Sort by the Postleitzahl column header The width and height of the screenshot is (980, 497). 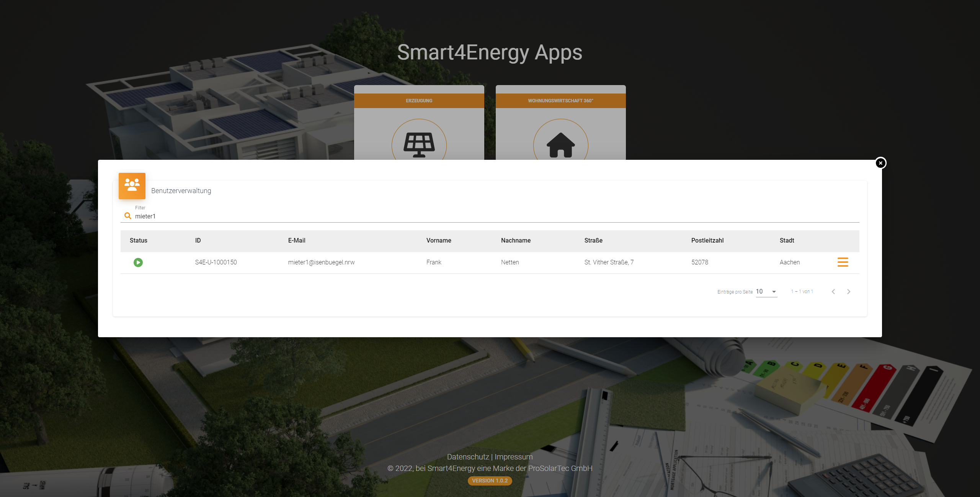[707, 241]
